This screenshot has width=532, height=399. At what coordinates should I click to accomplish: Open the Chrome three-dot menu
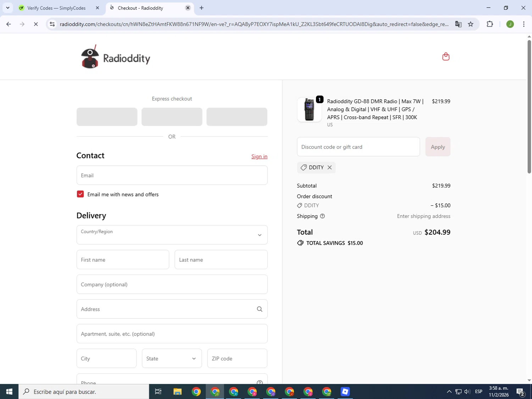(x=524, y=24)
